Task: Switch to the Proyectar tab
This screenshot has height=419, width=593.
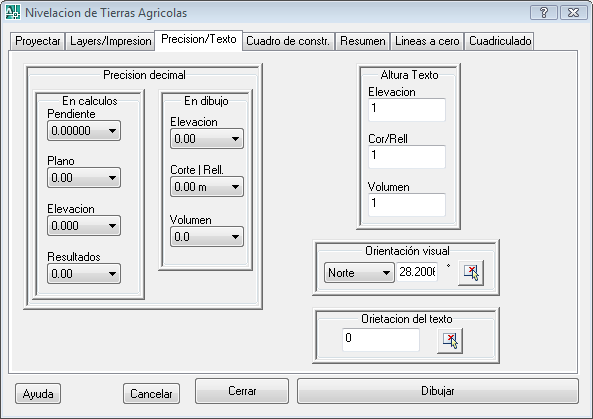Action: pyautogui.click(x=38, y=41)
